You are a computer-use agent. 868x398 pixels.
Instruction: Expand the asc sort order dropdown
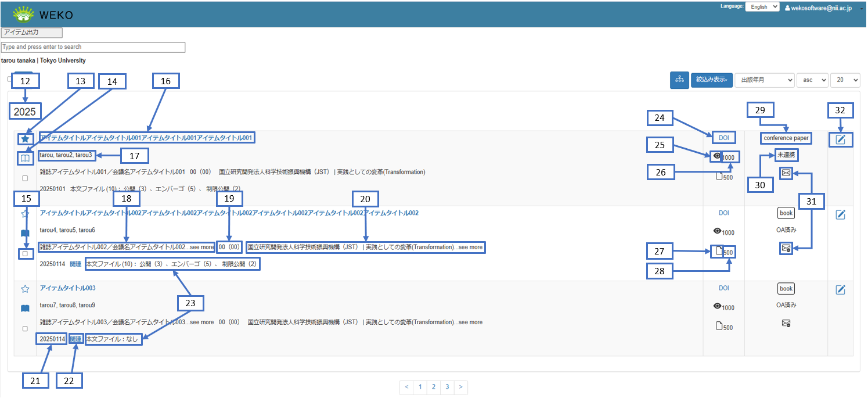click(x=812, y=80)
